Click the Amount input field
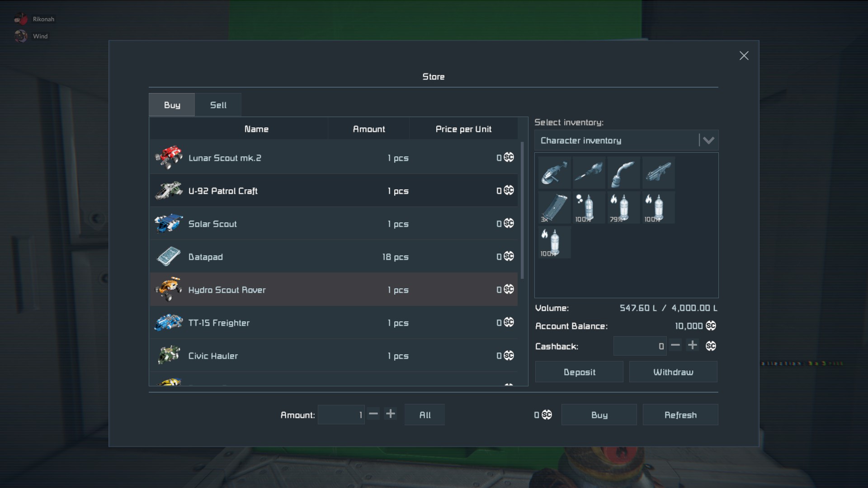868x488 pixels. coord(341,415)
